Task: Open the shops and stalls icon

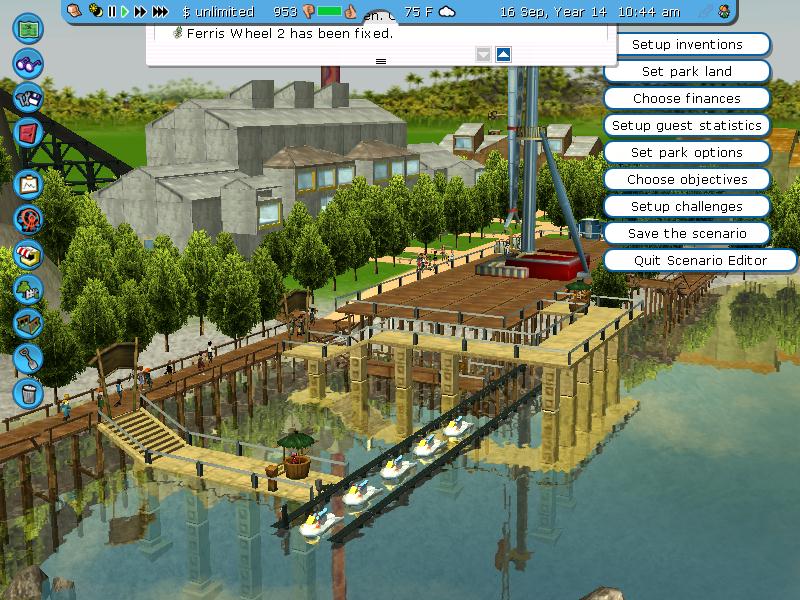Action: point(28,254)
